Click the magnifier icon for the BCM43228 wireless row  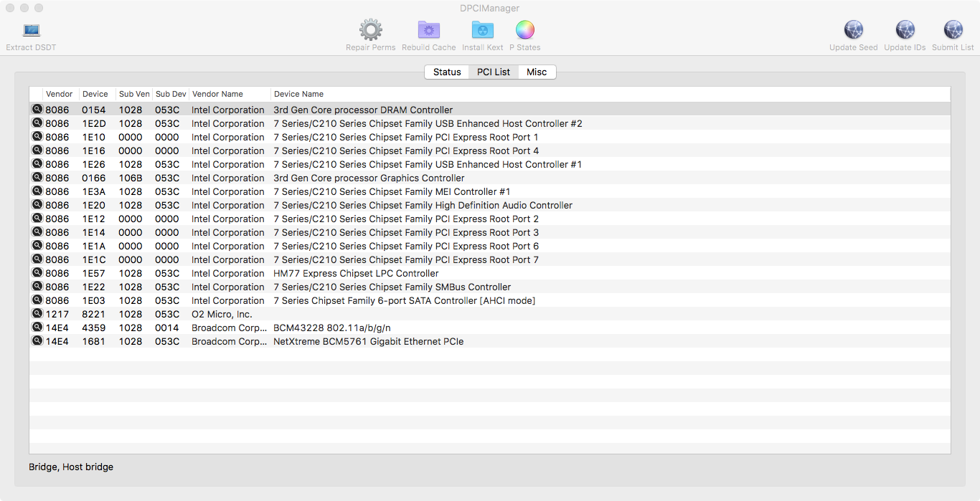(37, 327)
